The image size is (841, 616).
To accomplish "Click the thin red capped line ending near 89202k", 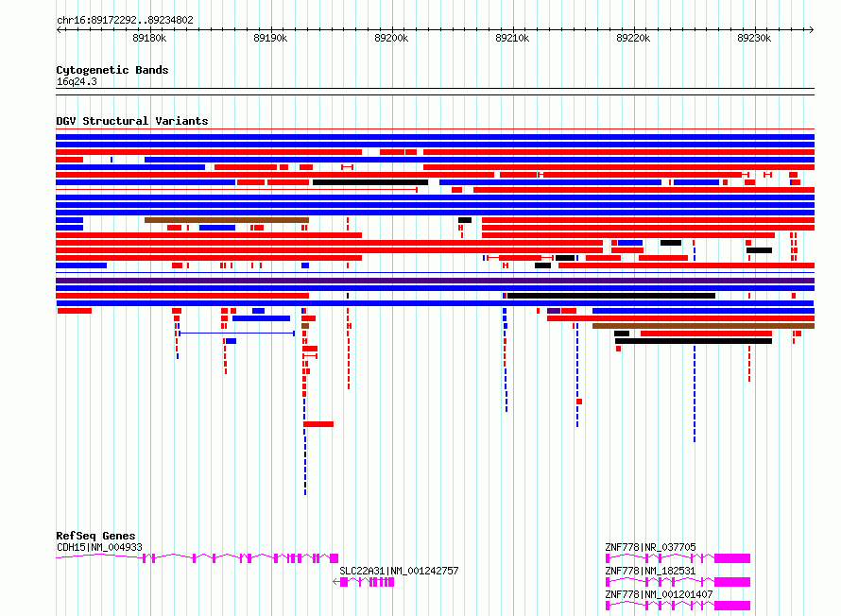I will click(236, 190).
